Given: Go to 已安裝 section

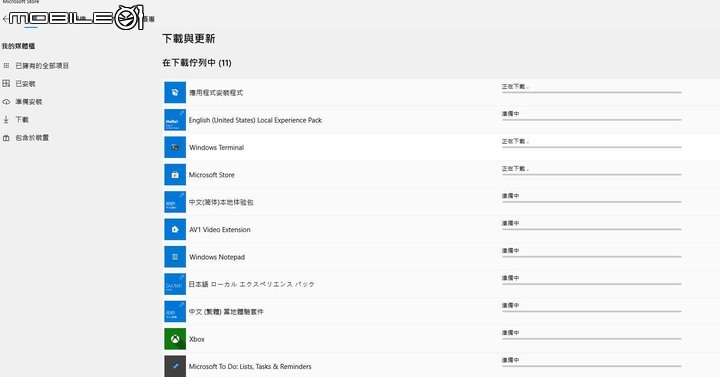Looking at the screenshot, I should pos(25,84).
